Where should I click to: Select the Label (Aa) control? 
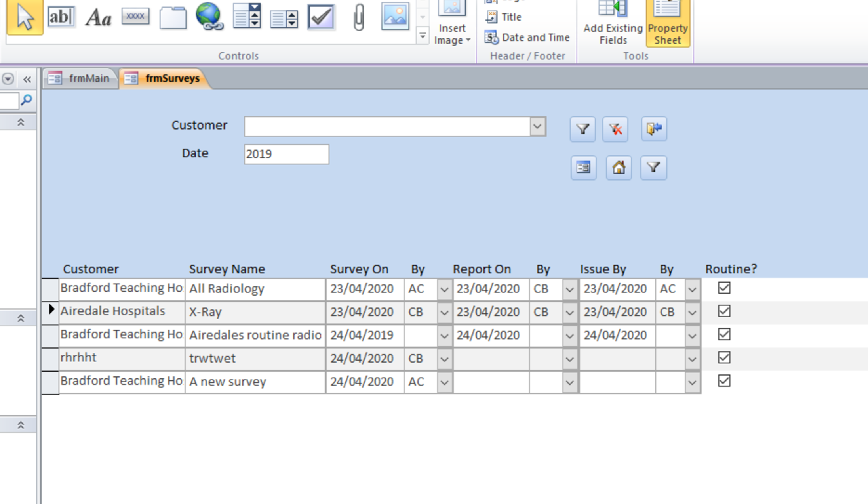point(98,18)
